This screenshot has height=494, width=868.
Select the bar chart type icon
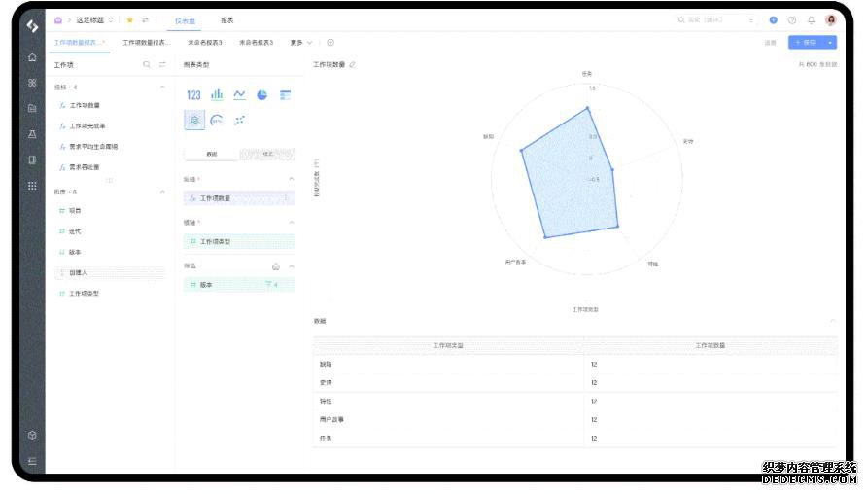point(217,94)
